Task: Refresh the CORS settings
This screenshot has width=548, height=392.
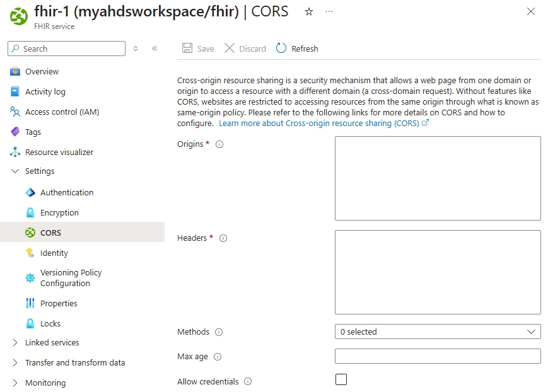Action: coord(297,49)
